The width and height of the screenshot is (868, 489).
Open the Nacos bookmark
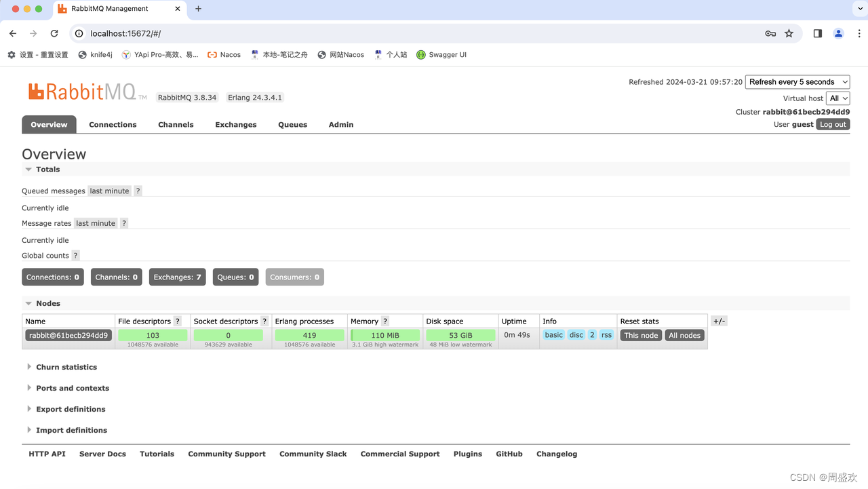click(x=224, y=55)
